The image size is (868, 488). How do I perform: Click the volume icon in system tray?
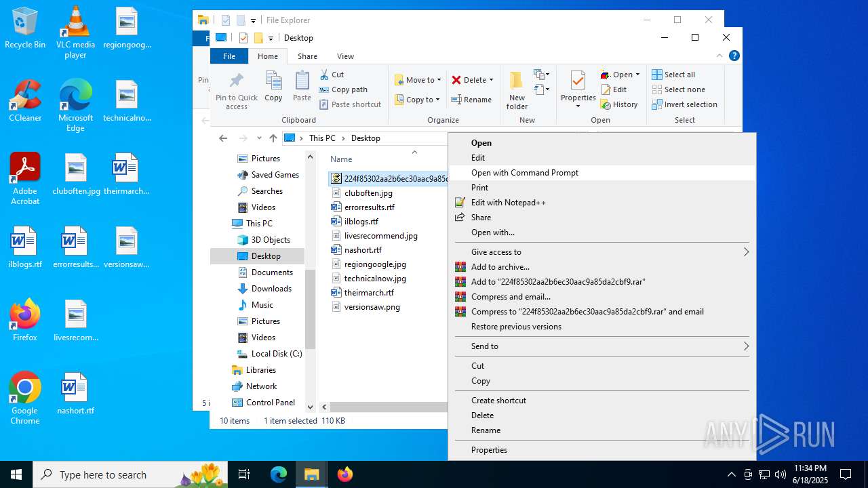(780, 474)
